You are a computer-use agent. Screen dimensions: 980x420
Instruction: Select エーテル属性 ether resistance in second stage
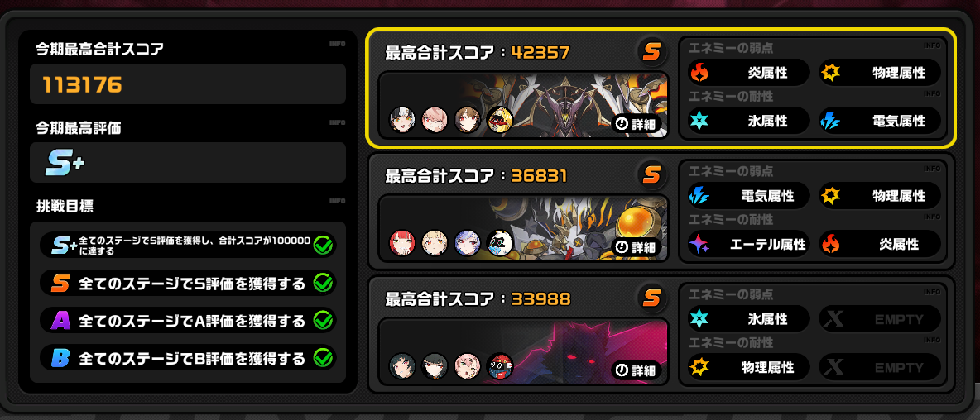click(x=748, y=244)
